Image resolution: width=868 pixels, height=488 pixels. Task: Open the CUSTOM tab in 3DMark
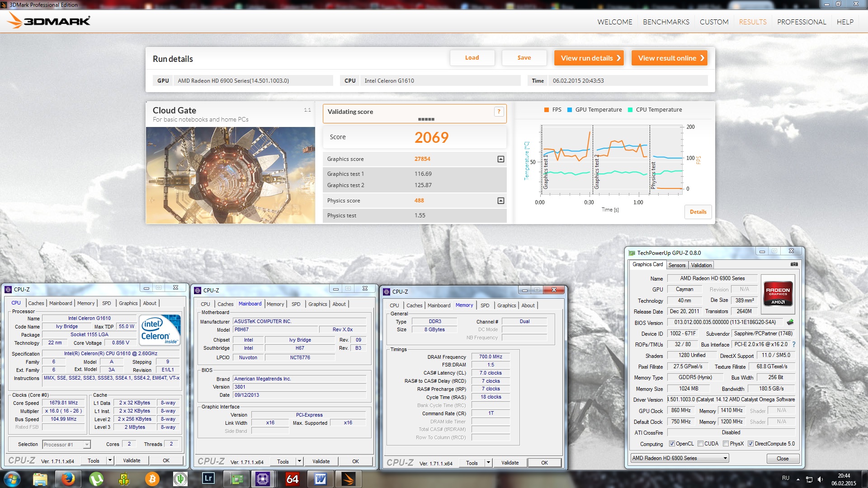[714, 22]
